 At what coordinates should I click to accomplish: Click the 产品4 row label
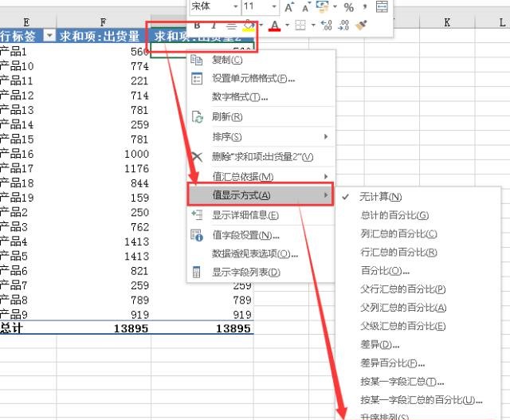click(14, 241)
